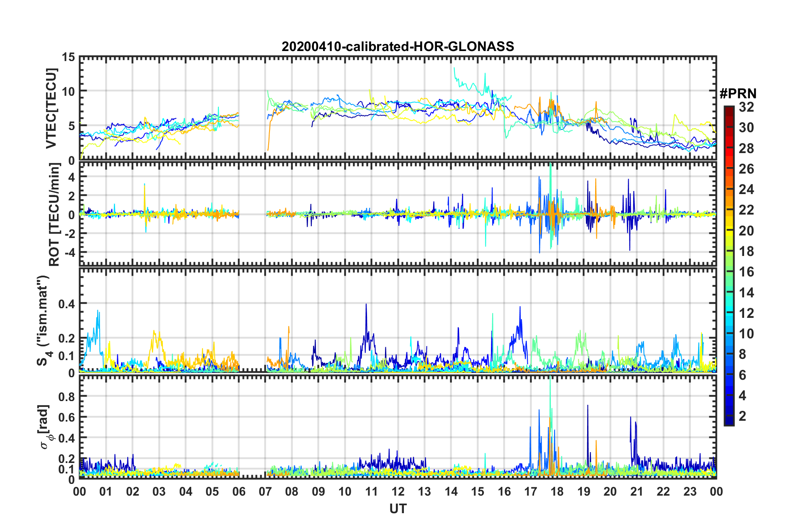This screenshot has height=532, width=796.
Task: Click the green colorbar region near 16
Action: coord(729,272)
